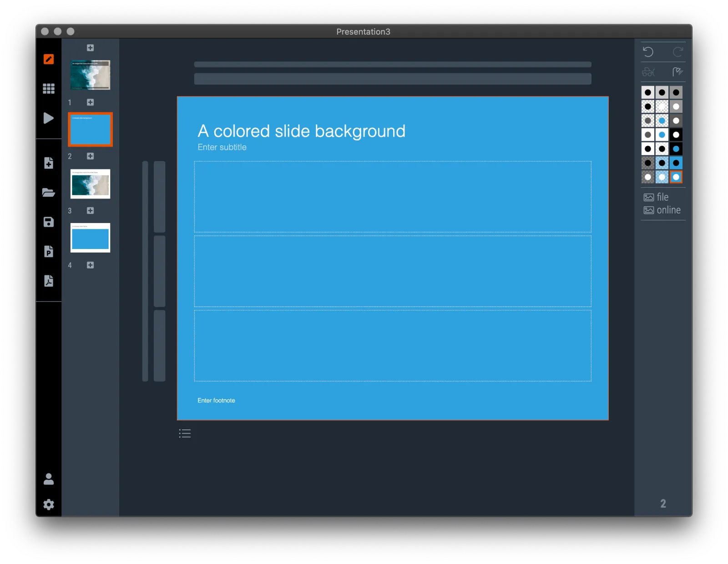Click the 'Enter subtitle' placeholder
728x564 pixels.
click(222, 147)
